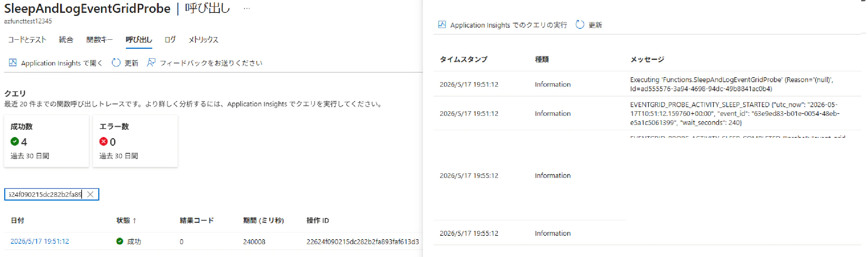The image size is (868, 257).
Task: Click the operation ID 22624f090215dc282b2fa893faf613d3
Action: (x=363, y=241)
